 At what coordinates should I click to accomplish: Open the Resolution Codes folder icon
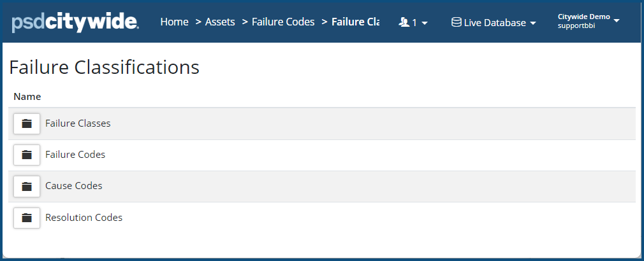tap(27, 218)
